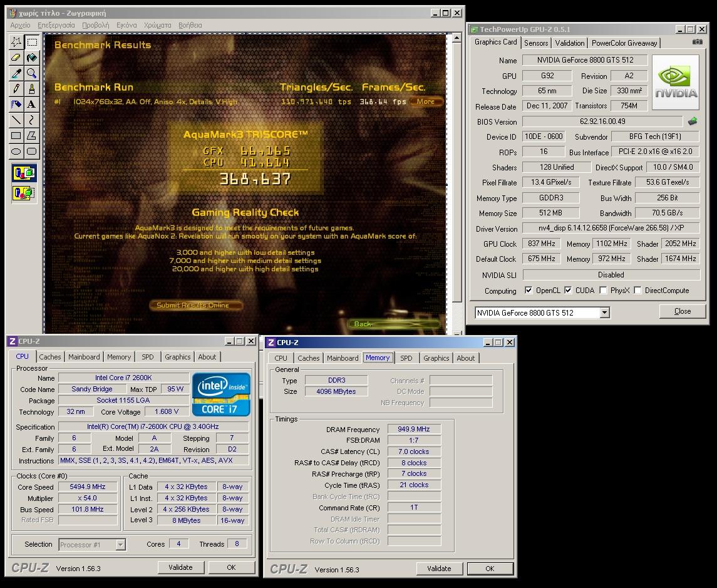The width and height of the screenshot is (717, 588).
Task: Select the Rectangle shape tool
Action: tap(16, 135)
